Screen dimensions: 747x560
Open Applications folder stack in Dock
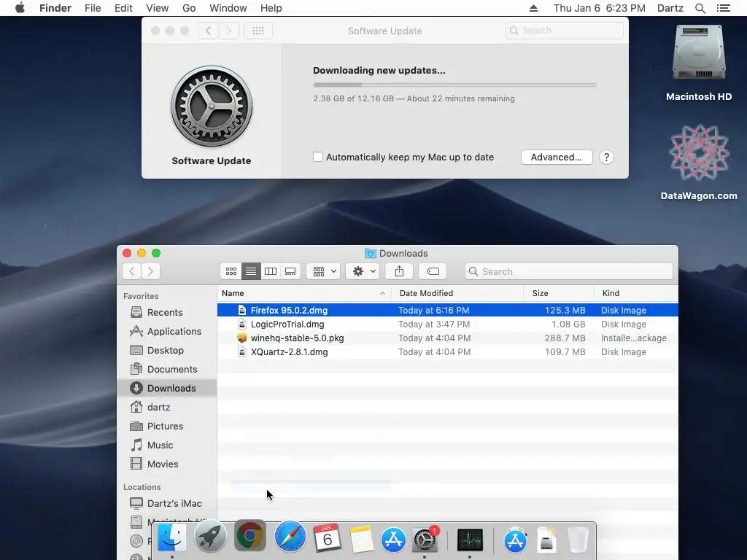click(x=515, y=540)
